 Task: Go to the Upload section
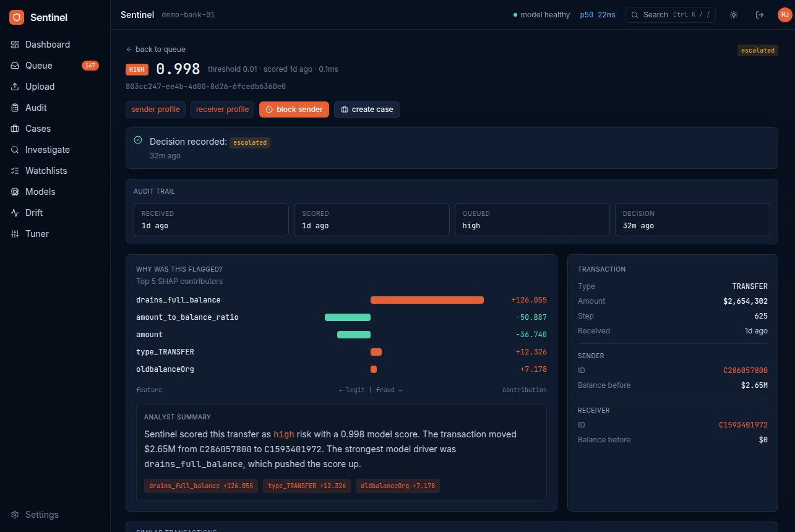(x=40, y=87)
